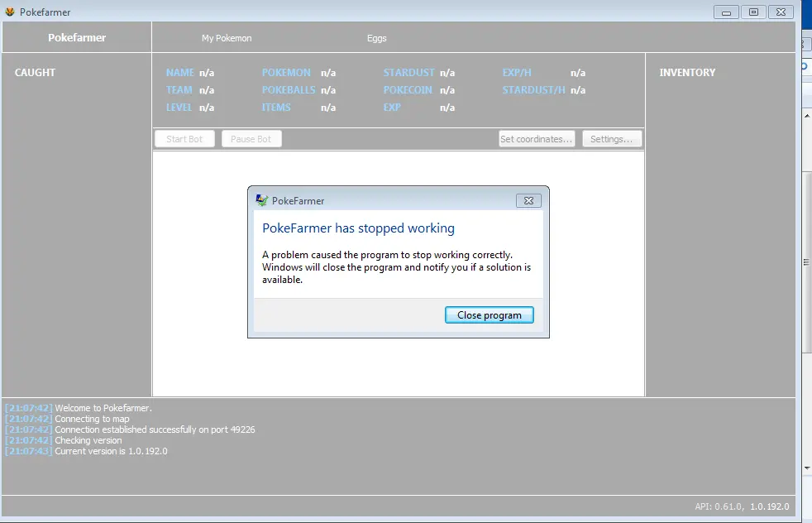The height and width of the screenshot is (523, 812).
Task: Click the background window scrollbar up arrow
Action: pos(807,116)
